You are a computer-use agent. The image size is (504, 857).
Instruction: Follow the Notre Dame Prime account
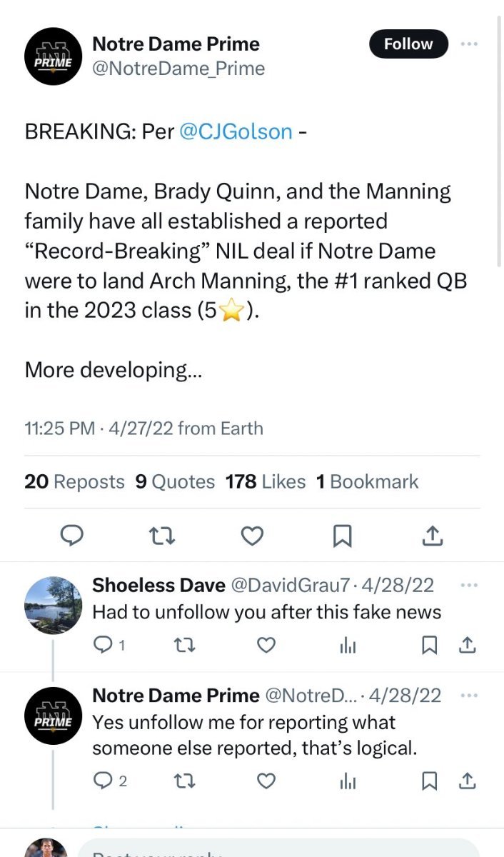[408, 44]
